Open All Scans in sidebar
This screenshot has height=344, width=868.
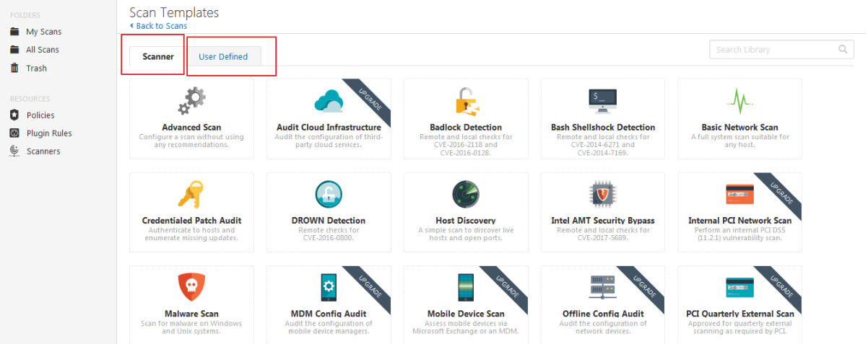43,50
